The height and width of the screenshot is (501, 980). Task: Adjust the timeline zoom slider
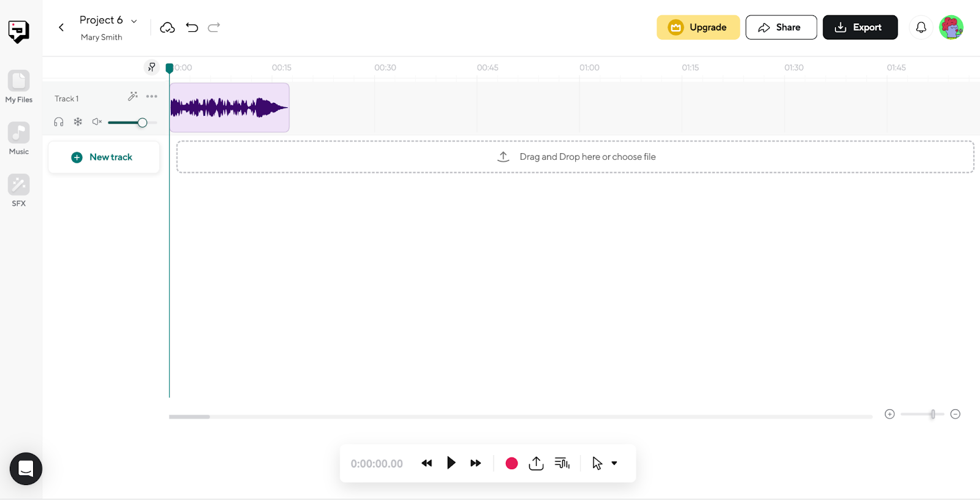922,415
